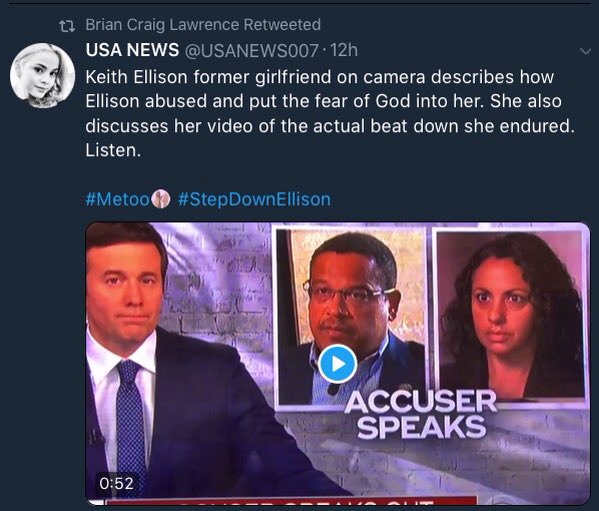The height and width of the screenshot is (511, 599).
Task: Click the ACCUSER SPEAKS caption in video
Action: coord(420,414)
